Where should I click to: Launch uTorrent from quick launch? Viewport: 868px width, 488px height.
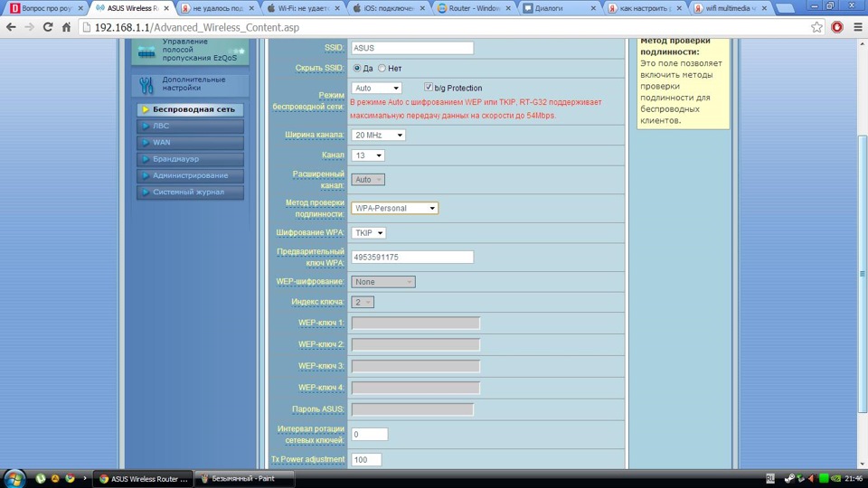coord(41,479)
